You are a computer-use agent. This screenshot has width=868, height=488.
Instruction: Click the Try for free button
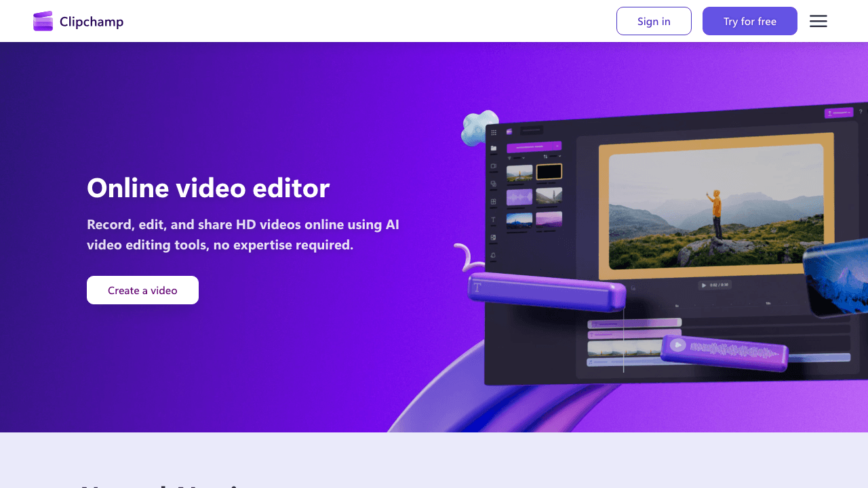749,21
